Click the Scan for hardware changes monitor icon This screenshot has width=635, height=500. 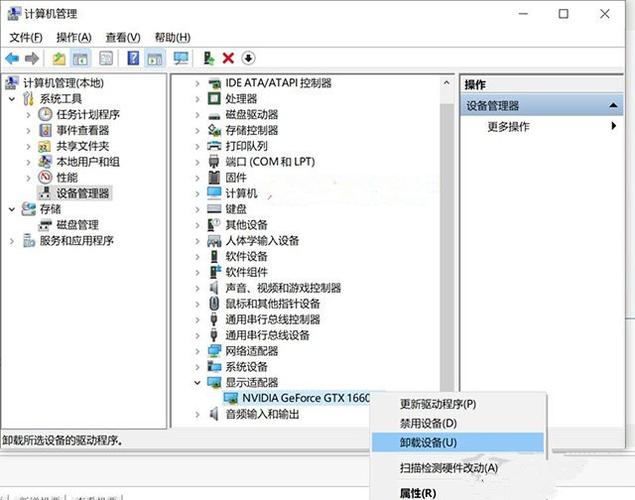pos(181,59)
